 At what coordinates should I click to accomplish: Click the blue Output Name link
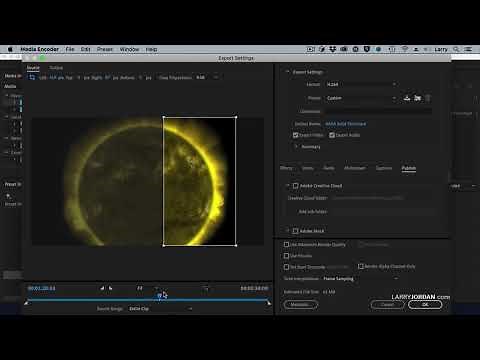[x=346, y=124]
